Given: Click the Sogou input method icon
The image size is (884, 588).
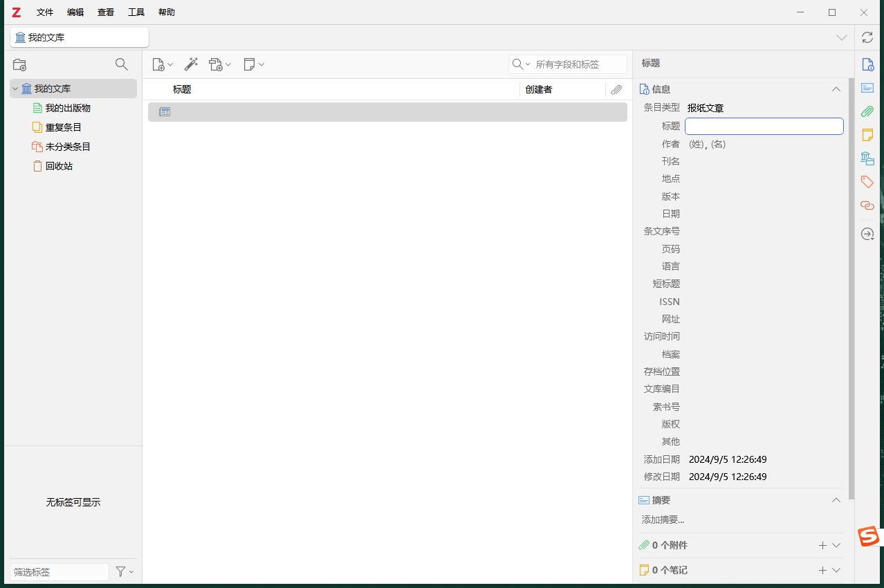Looking at the screenshot, I should (869, 536).
